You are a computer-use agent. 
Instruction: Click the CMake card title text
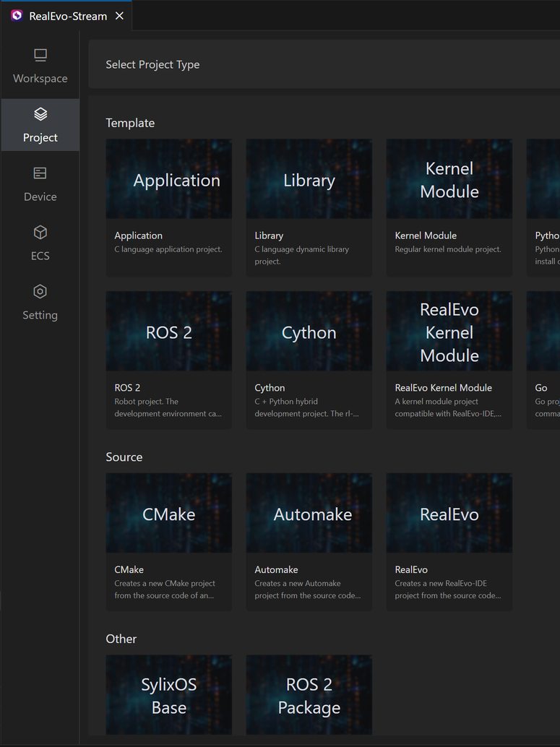[x=129, y=569]
